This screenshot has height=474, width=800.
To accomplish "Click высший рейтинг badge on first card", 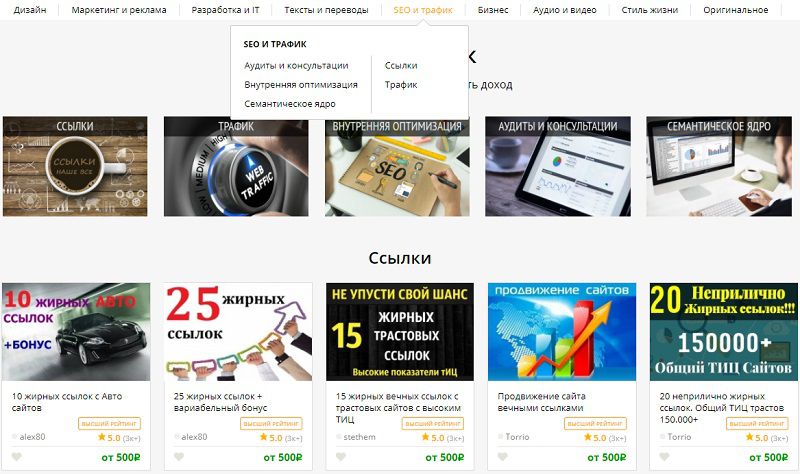I will tap(109, 423).
